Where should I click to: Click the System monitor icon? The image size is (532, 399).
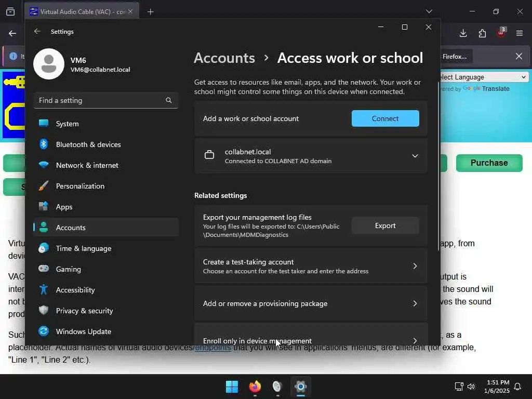coord(44,123)
